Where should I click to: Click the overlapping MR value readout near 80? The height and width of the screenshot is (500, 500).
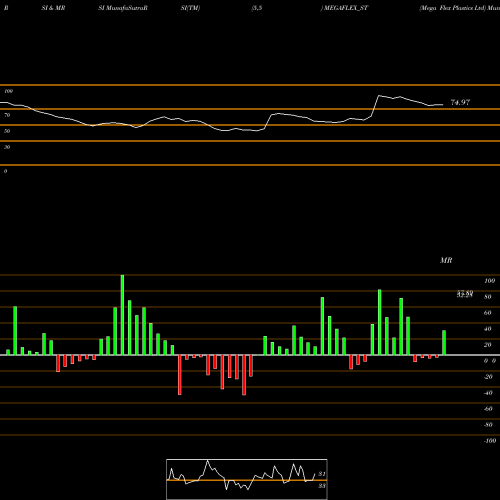click(465, 294)
